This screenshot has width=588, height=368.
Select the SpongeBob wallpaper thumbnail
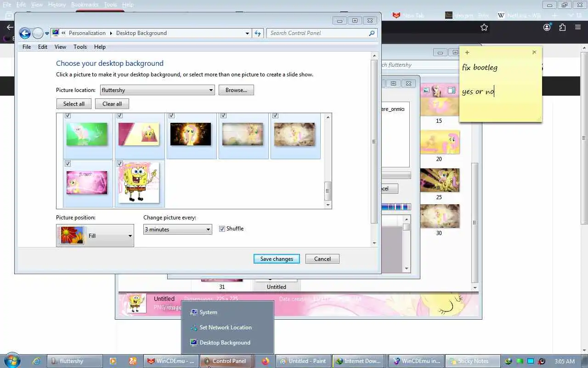[x=139, y=183]
